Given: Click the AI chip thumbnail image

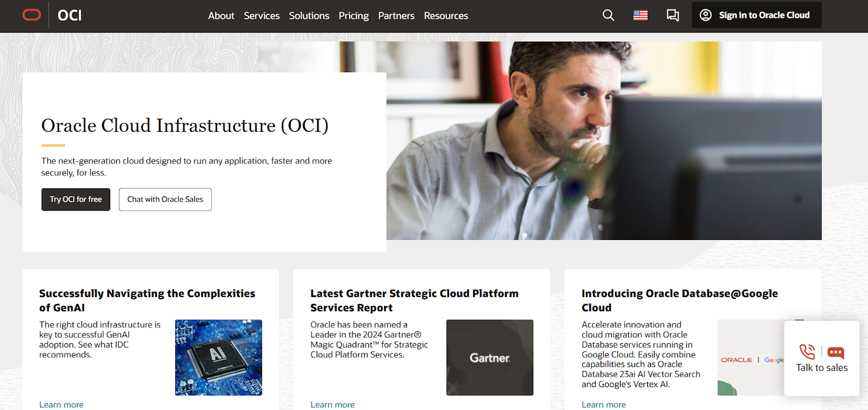Looking at the screenshot, I should pos(219,357).
